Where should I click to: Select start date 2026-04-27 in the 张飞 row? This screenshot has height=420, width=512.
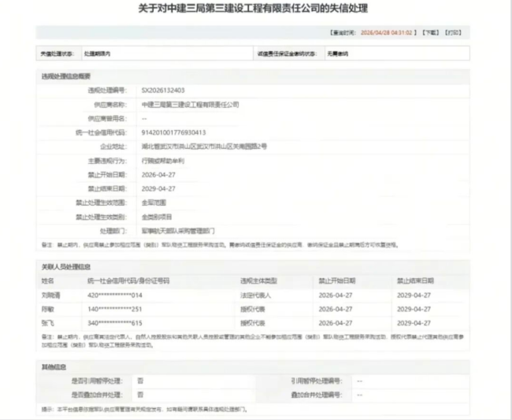click(x=336, y=323)
